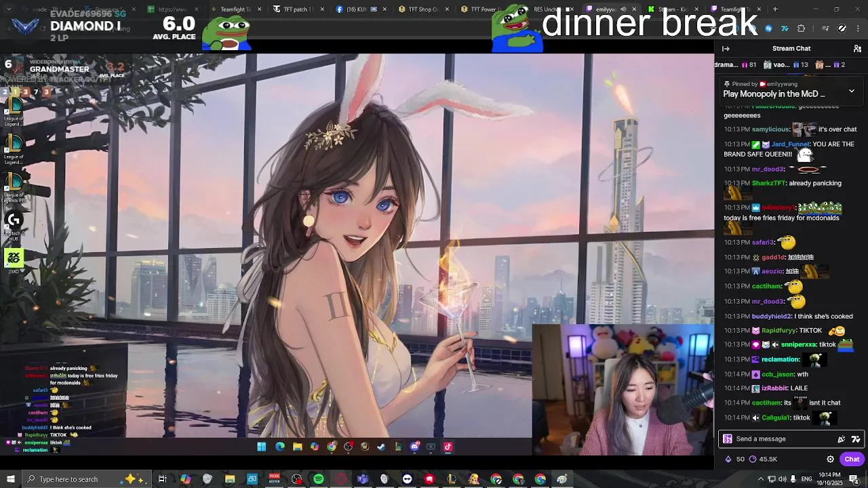Viewport: 868px width, 488px height.
Task: Open Task View on the taskbar
Action: coord(163,479)
